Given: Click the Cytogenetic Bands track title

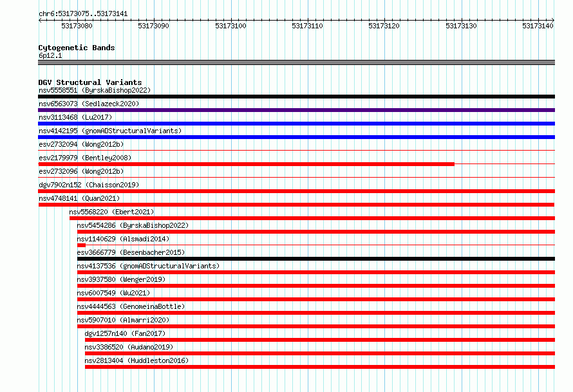Looking at the screenshot, I should click(77, 48).
